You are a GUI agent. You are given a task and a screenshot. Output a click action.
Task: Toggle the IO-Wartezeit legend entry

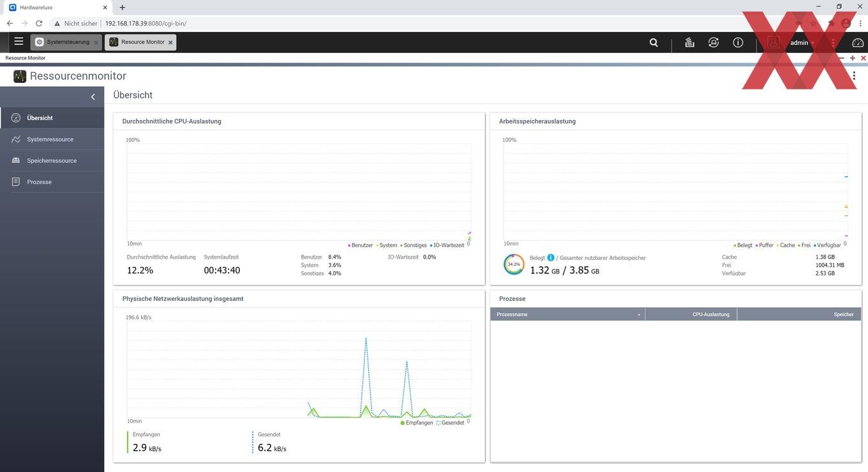(x=447, y=245)
